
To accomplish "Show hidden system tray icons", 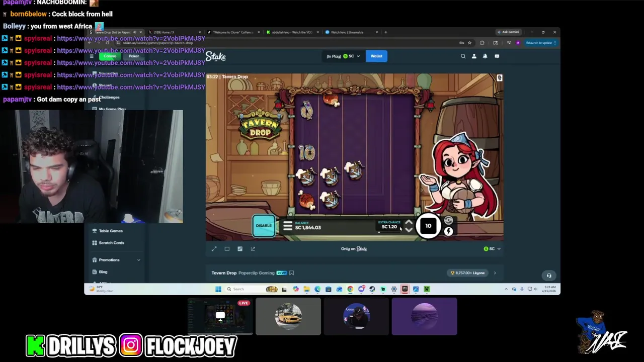I will pos(506,289).
